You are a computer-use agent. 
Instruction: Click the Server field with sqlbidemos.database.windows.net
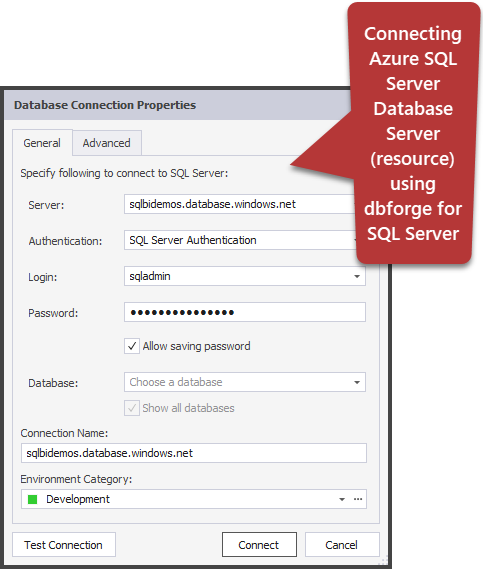point(240,204)
